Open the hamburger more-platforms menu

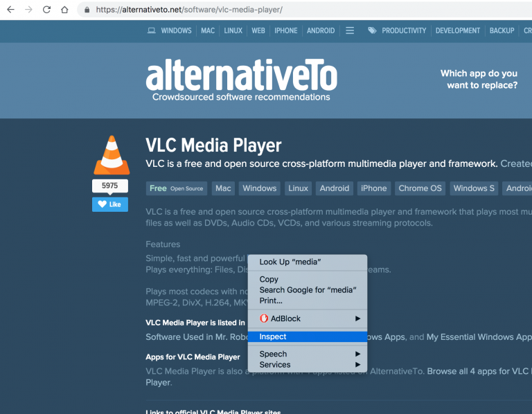[x=350, y=30]
